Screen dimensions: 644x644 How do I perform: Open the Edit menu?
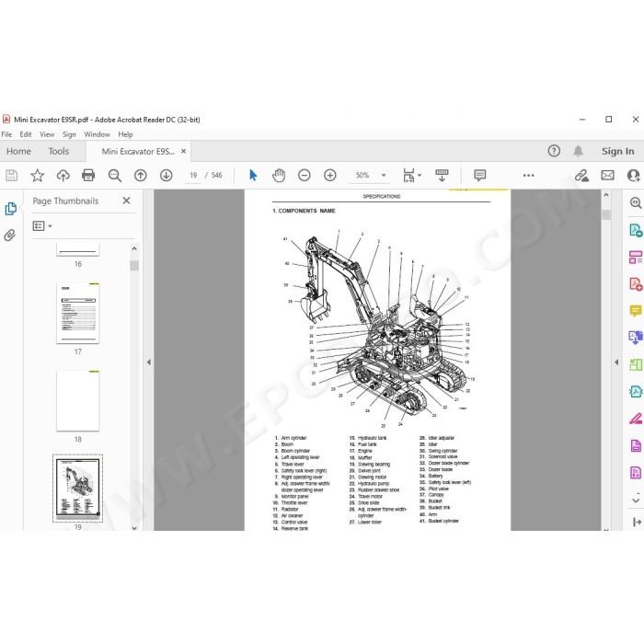point(26,134)
